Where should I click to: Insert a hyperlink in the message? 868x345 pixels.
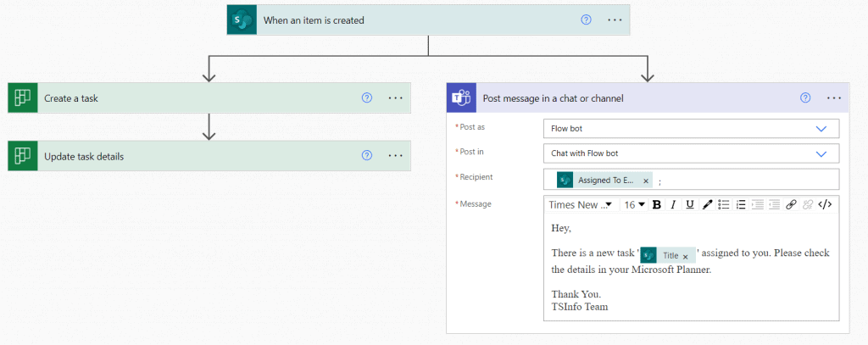tap(791, 204)
